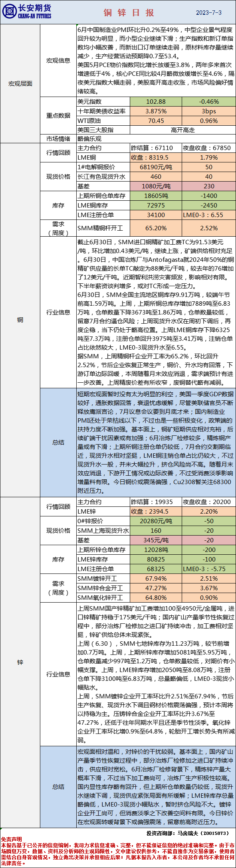236x868 pixels.
Task: Click the 2023-7-3 date label
Action: coord(208,13)
